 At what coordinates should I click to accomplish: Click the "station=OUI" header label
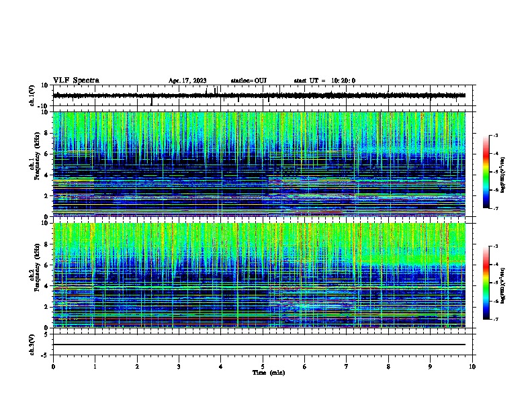tap(249, 81)
